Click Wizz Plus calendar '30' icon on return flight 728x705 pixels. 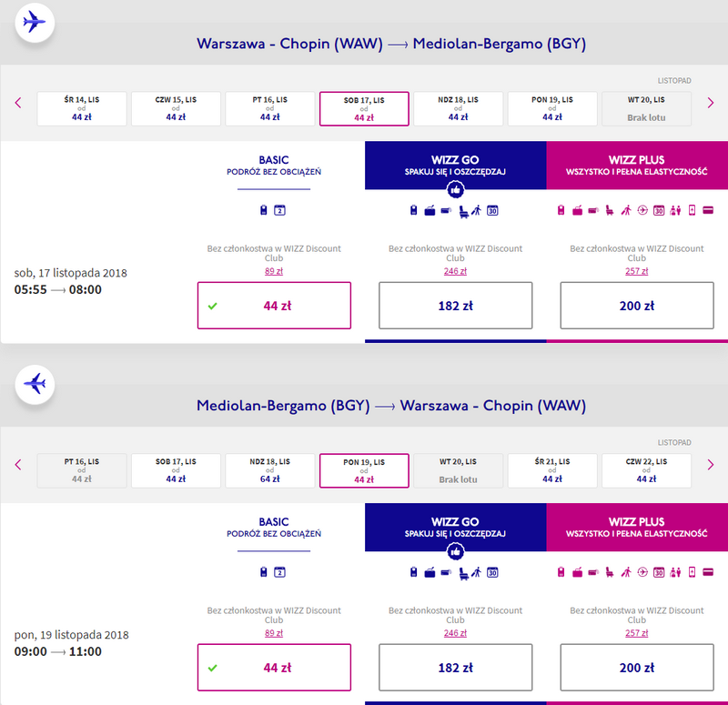coord(659,573)
